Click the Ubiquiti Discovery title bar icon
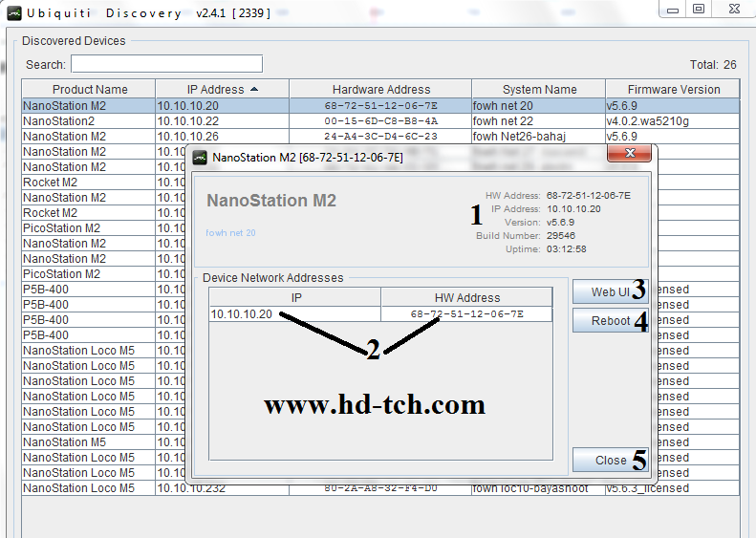Image resolution: width=756 pixels, height=538 pixels. click(13, 13)
